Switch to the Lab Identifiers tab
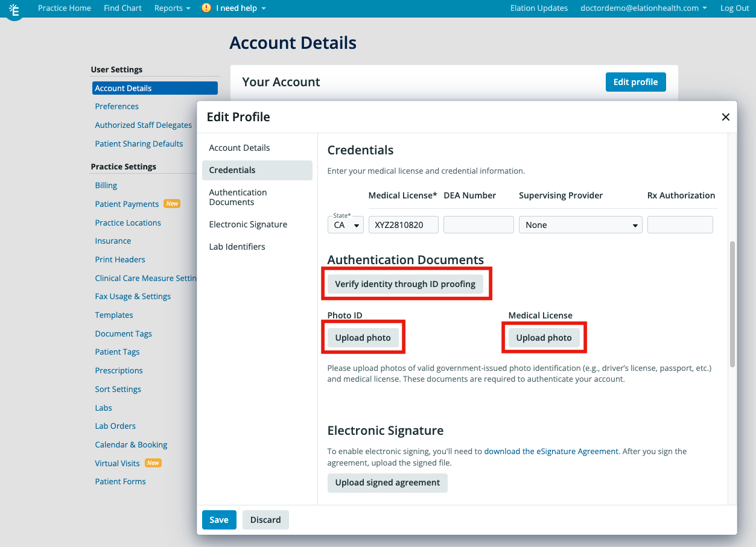The width and height of the screenshot is (756, 547). (236, 246)
